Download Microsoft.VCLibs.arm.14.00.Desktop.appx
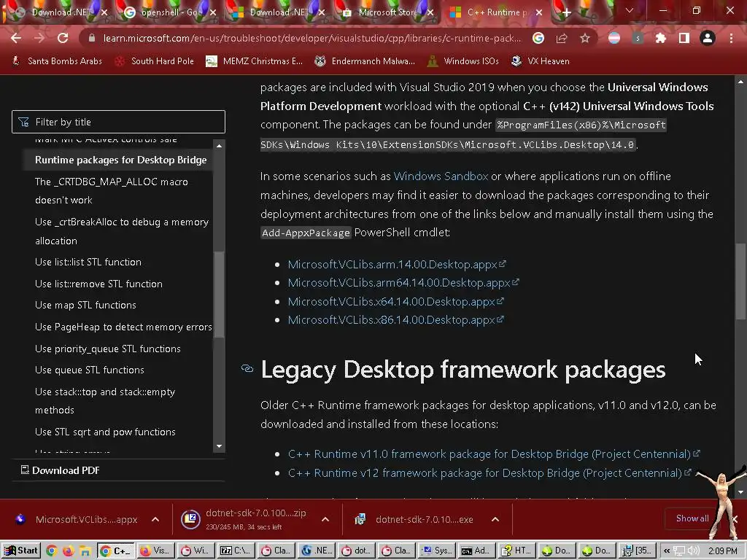The height and width of the screenshot is (560, 747). pos(396,264)
